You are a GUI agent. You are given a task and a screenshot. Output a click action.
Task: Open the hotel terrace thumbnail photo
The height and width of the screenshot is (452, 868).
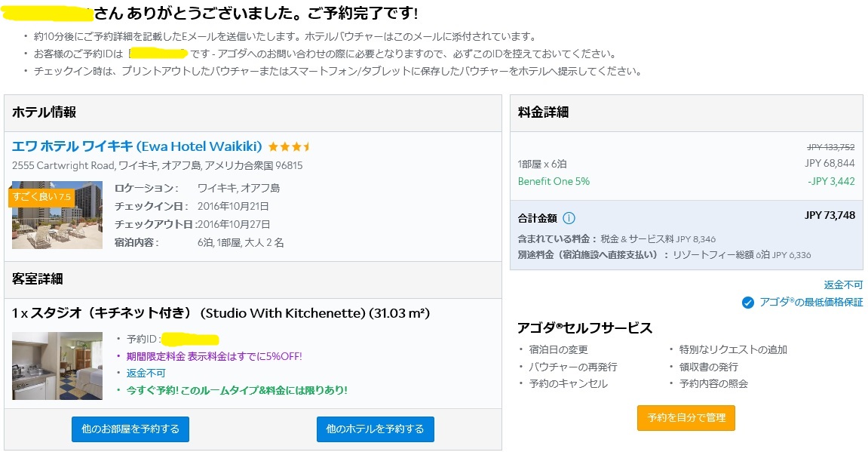(x=57, y=214)
